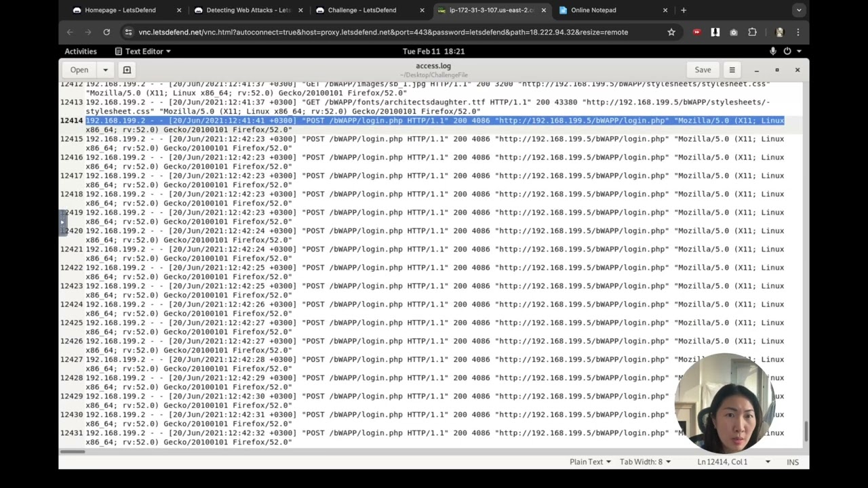Focus the vnc.letsdefend.net address bar

(383, 32)
